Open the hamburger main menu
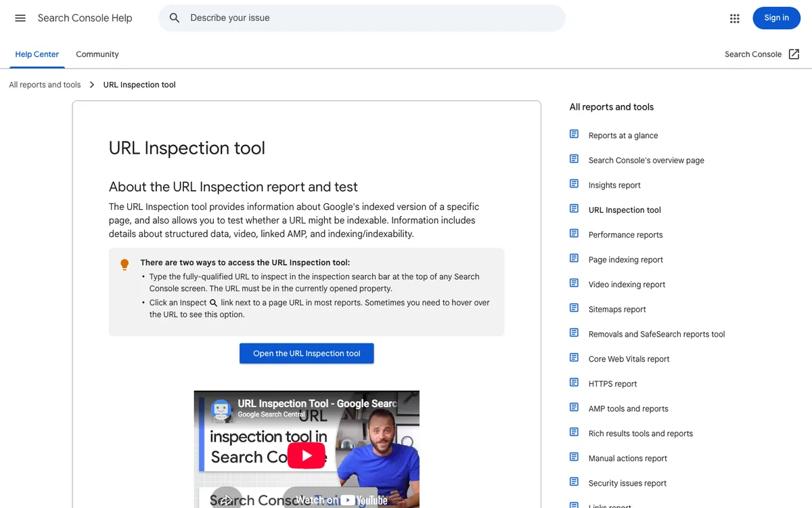The image size is (812, 508). point(20,18)
